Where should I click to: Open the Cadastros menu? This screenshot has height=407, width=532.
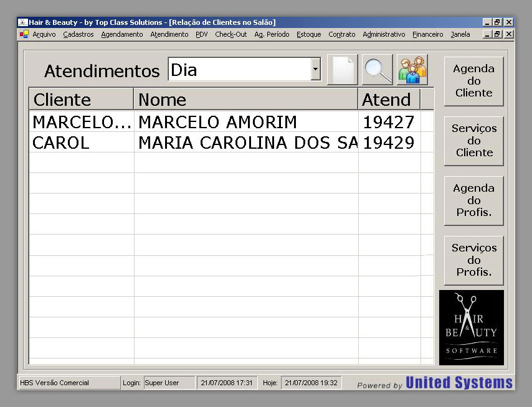tap(78, 34)
